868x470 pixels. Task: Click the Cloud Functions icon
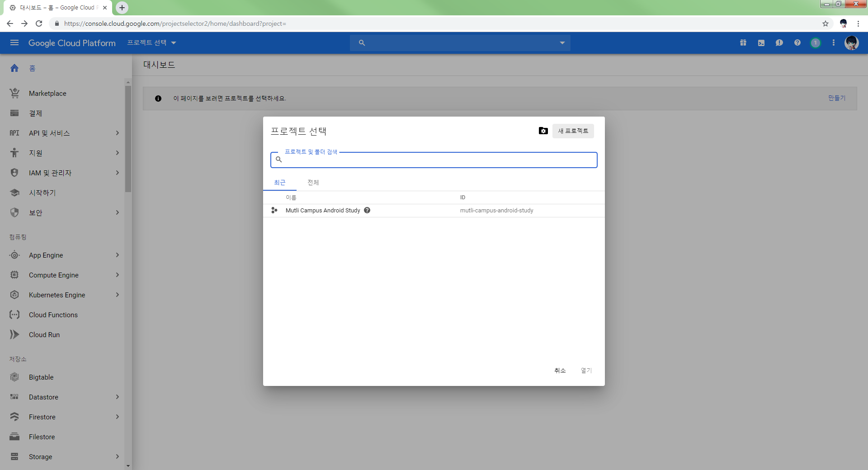[x=14, y=315]
